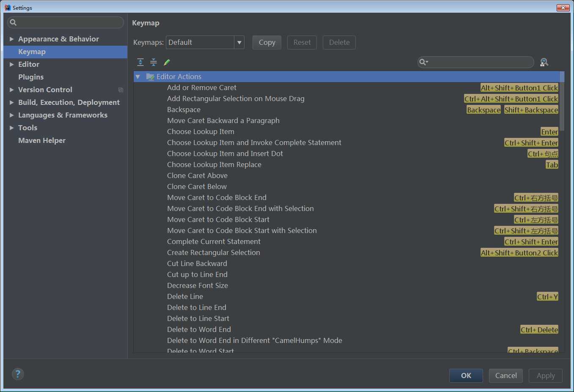Focus the settings search field
574x392 pixels.
click(x=66, y=22)
